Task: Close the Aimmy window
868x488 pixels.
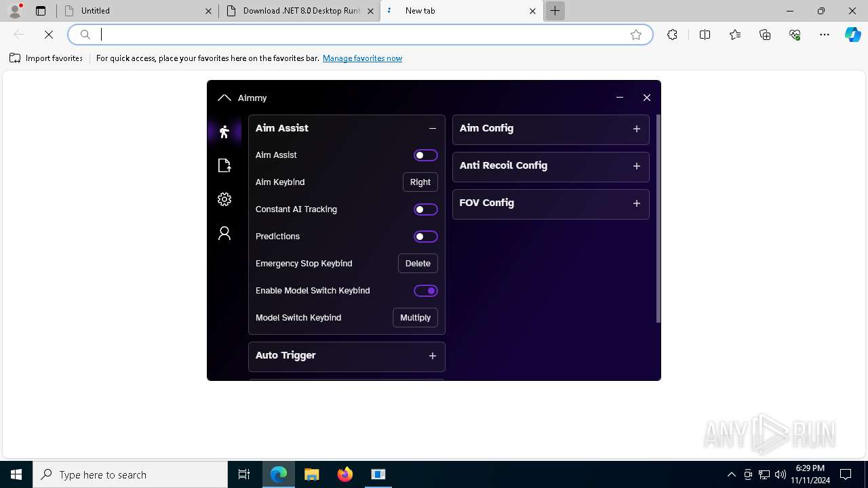Action: coord(647,98)
